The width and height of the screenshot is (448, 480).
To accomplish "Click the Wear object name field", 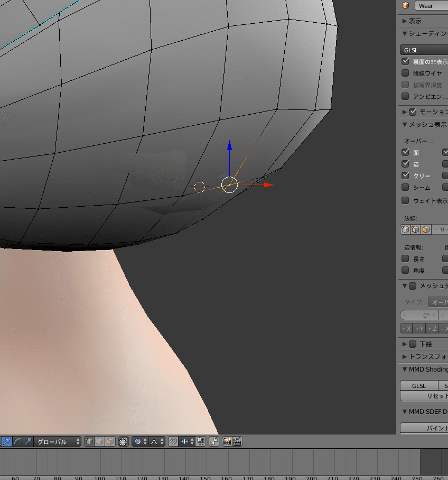I will [x=432, y=5].
